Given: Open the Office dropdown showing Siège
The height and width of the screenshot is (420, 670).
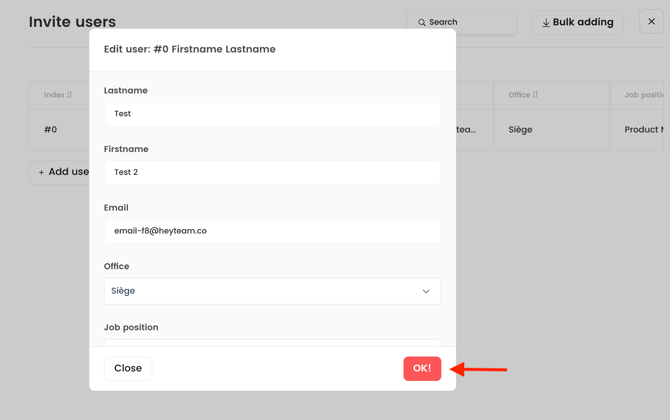Looking at the screenshot, I should 272,291.
